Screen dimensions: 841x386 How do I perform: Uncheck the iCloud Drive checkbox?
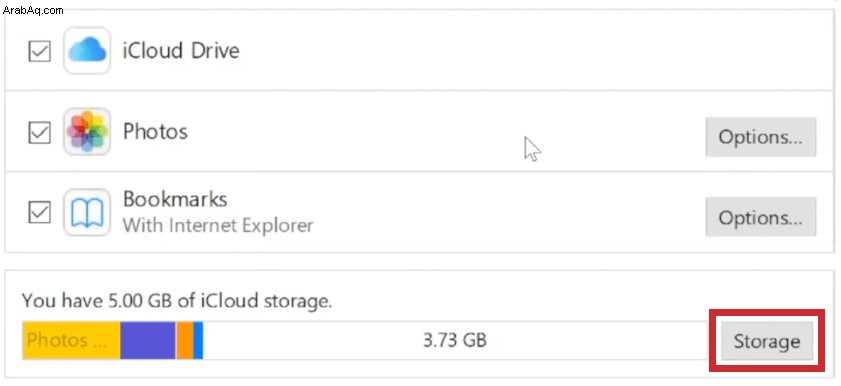pyautogui.click(x=39, y=52)
